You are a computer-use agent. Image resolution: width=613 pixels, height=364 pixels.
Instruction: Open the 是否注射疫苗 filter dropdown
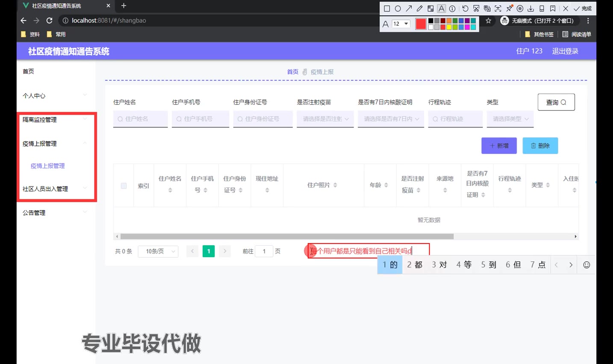pos(325,119)
